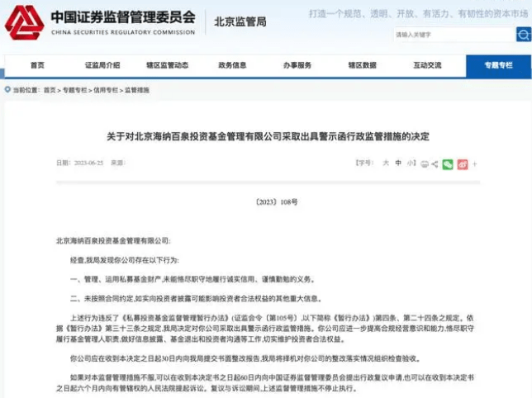Go to 首页 in the breadcrumb
This screenshot has width=532, height=398.
50,90
